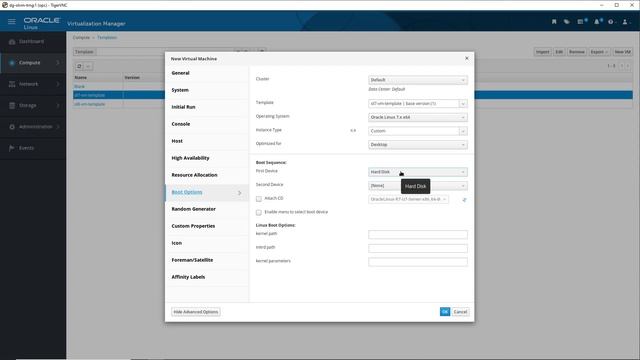The height and width of the screenshot is (360, 640).
Task: Open the Blank template link
Action: (79, 87)
